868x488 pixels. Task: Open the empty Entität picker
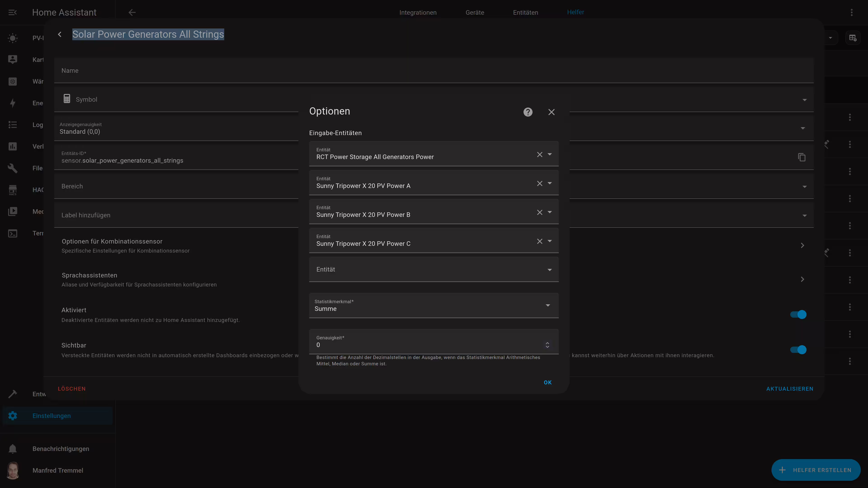click(x=434, y=270)
